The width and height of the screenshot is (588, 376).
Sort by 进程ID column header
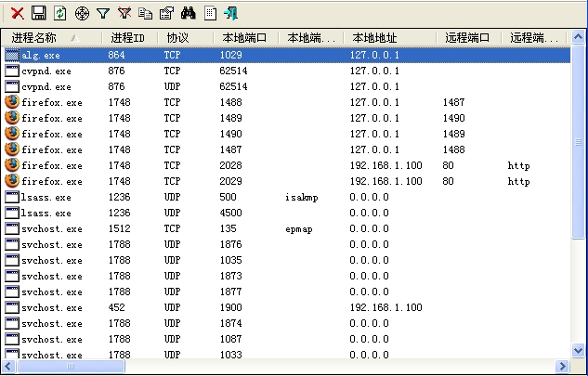point(130,38)
